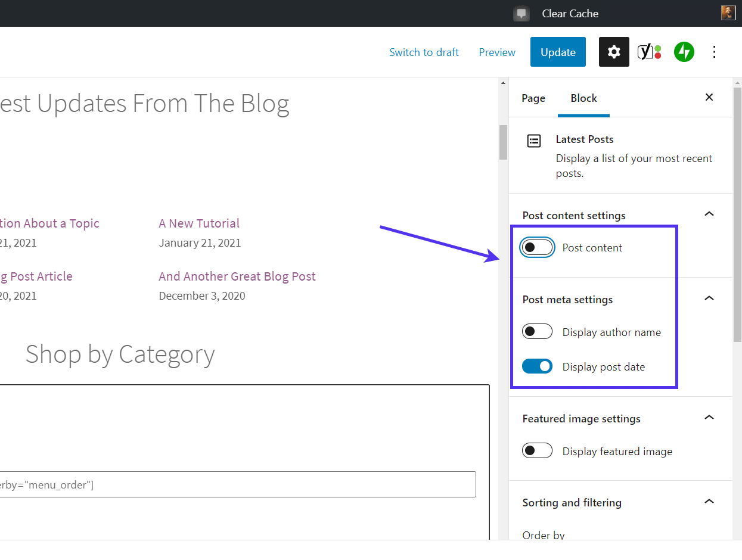Viewport: 742px width, 560px height.
Task: Collapse the Featured image settings section
Action: 709,418
